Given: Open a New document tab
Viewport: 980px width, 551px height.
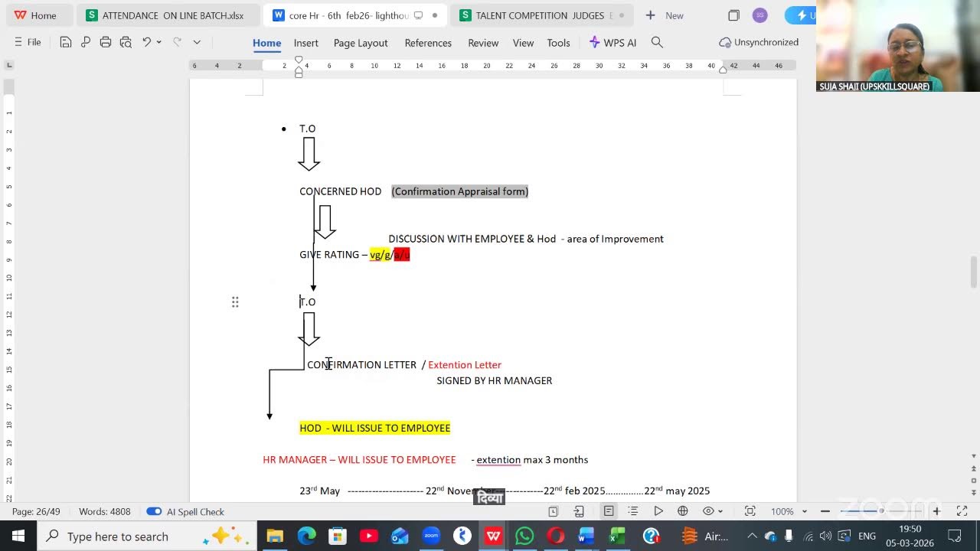Looking at the screenshot, I should [x=665, y=15].
